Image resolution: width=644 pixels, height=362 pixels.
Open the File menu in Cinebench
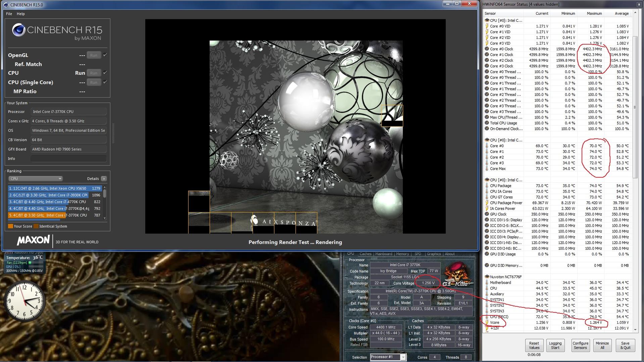click(9, 14)
